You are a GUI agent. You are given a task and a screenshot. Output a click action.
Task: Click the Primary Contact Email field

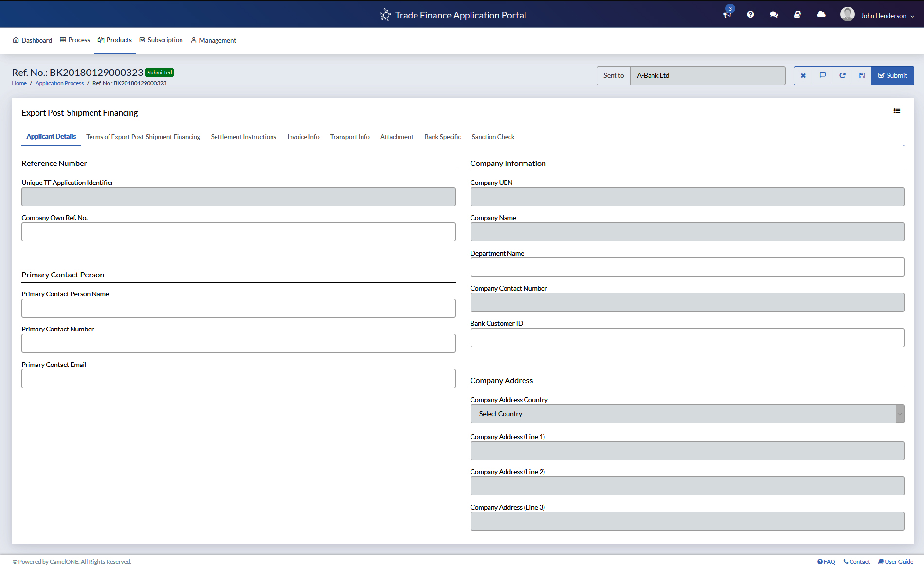(x=238, y=379)
